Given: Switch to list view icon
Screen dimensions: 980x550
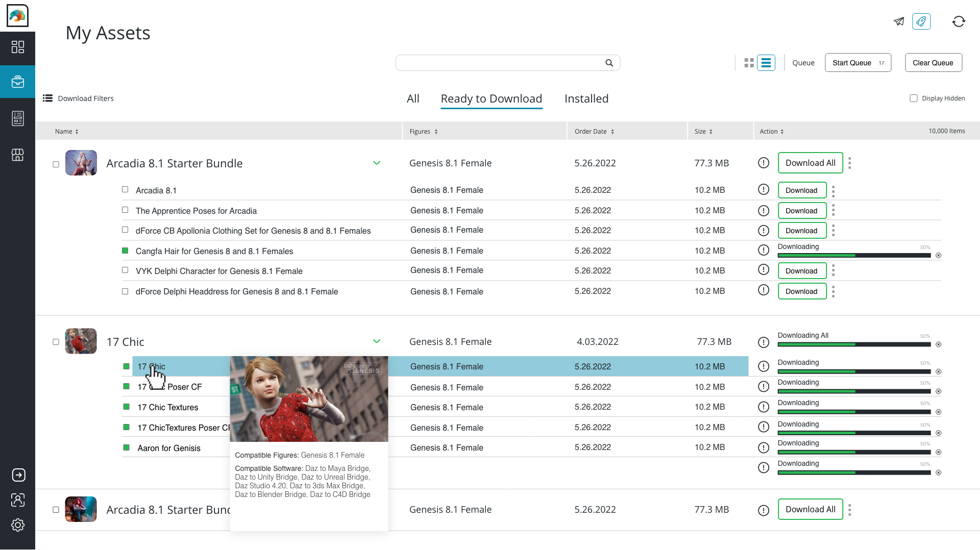Looking at the screenshot, I should pos(766,63).
